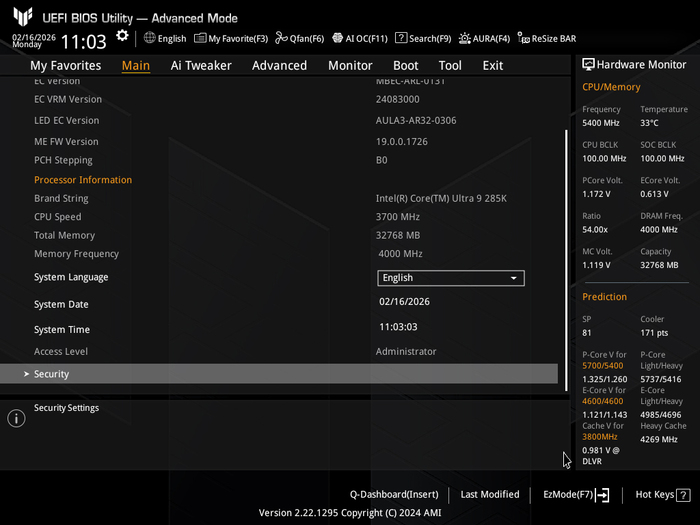Select the Monitor tab

pyautogui.click(x=350, y=65)
